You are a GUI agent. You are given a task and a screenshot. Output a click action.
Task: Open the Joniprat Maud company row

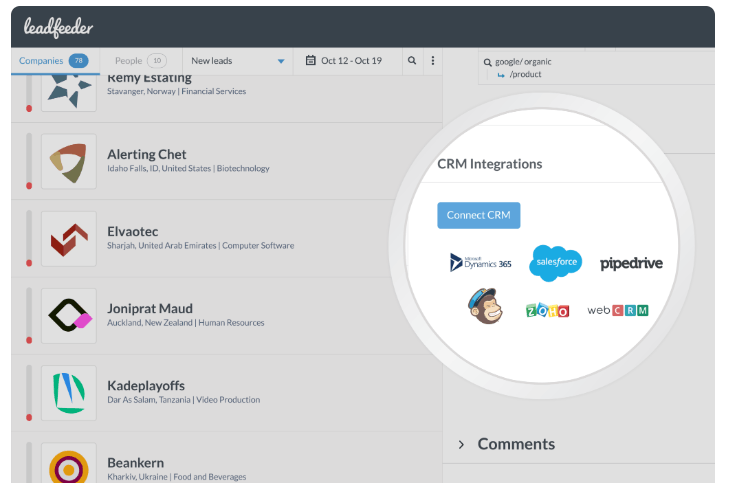pyautogui.click(x=227, y=316)
